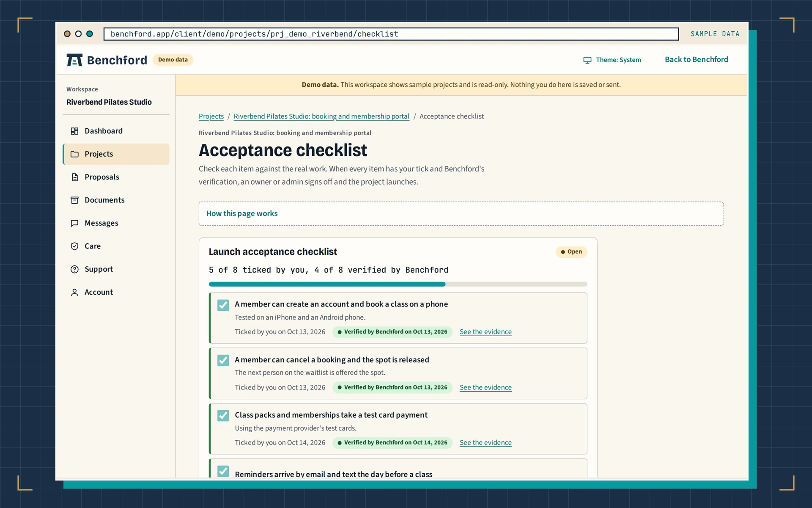Click the browser address bar URL field
The width and height of the screenshot is (812, 508).
(x=391, y=34)
